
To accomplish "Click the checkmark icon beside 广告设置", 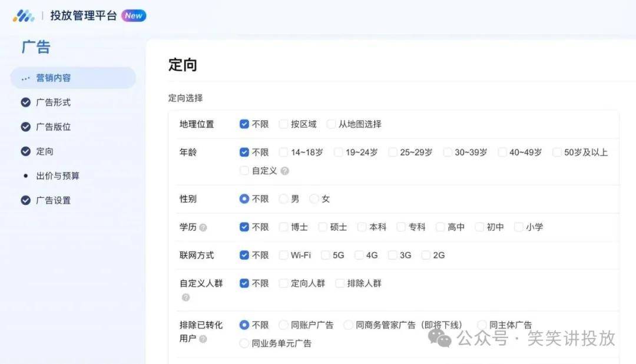I will click(25, 200).
